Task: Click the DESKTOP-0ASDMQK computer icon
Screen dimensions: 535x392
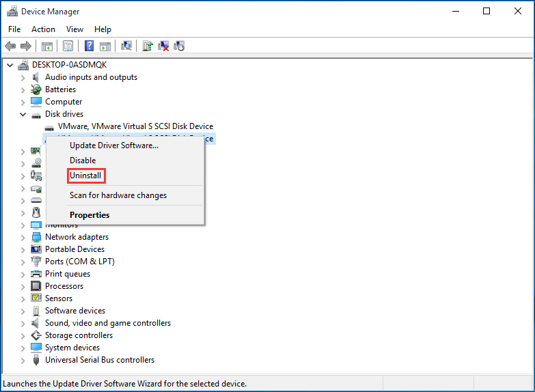Action: coord(23,65)
